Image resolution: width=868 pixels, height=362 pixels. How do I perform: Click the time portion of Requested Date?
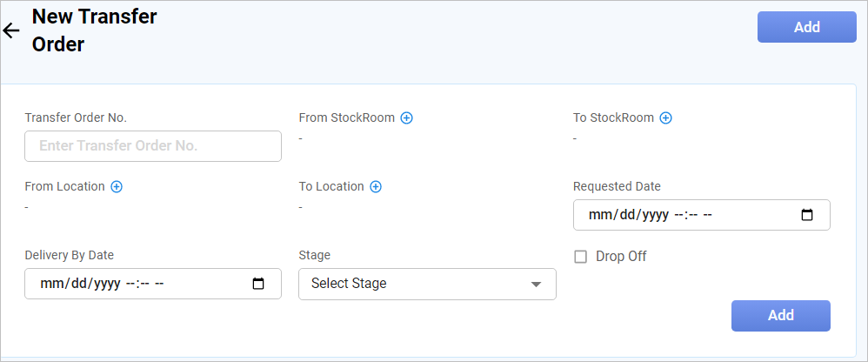(694, 215)
